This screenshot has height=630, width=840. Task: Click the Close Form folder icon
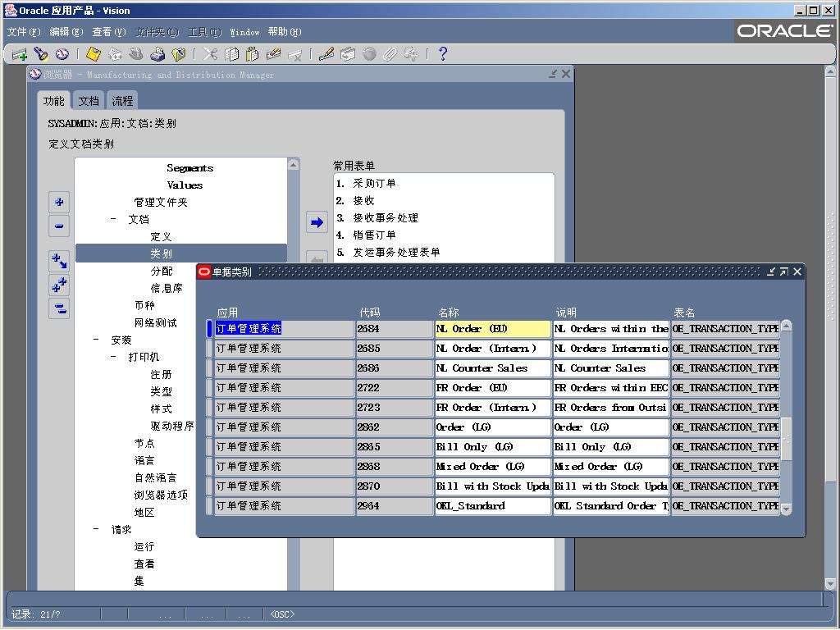tap(178, 54)
